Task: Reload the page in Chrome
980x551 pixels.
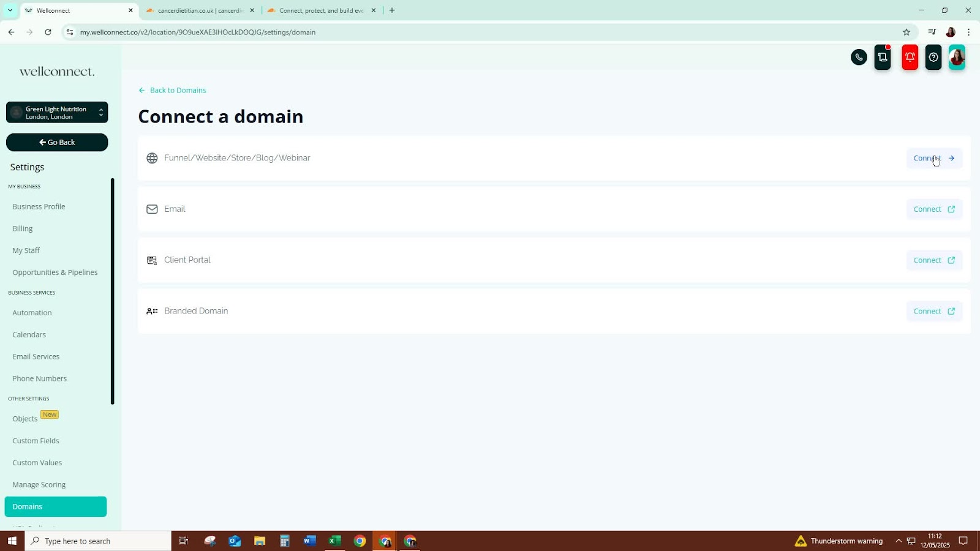Action: (x=48, y=32)
